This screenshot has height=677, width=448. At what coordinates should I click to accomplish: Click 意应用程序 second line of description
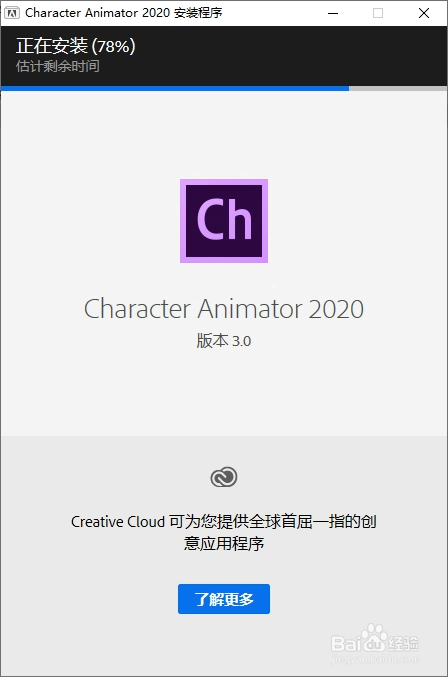224,543
